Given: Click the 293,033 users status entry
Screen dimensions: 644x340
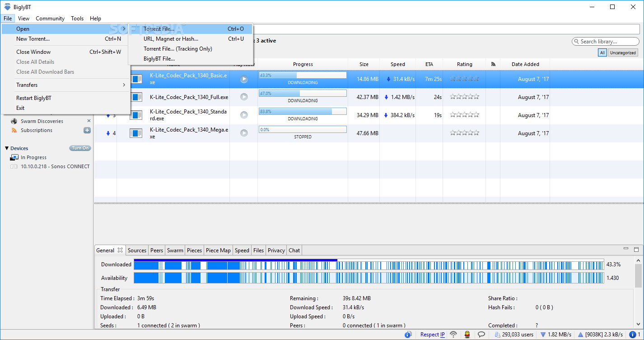Looking at the screenshot, I should click(514, 335).
